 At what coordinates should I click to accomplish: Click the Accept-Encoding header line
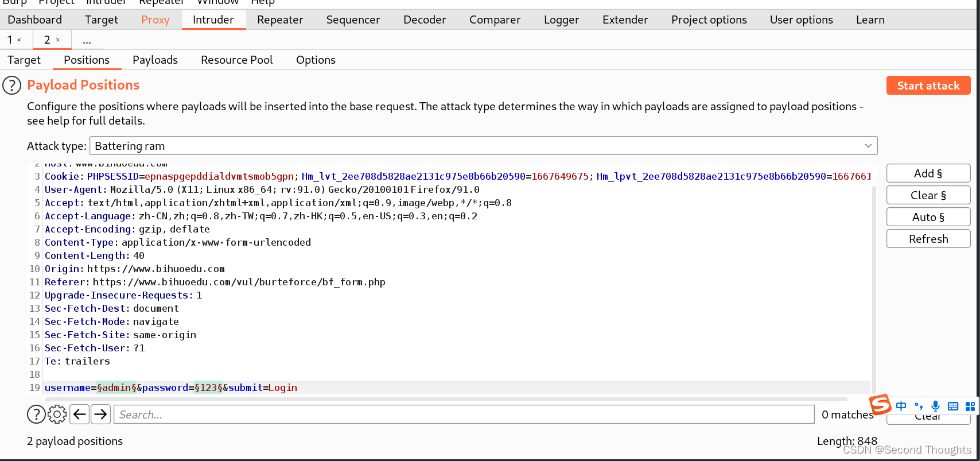[127, 229]
